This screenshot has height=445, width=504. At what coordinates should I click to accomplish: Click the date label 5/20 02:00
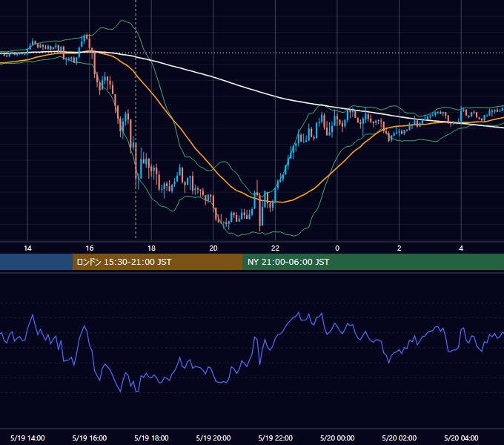[399, 438]
